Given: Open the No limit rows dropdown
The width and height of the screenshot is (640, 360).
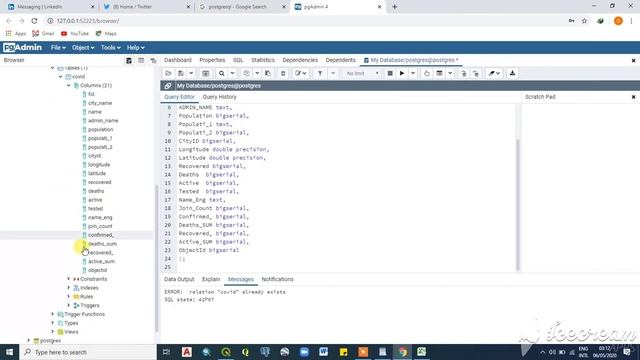Looking at the screenshot, I should pos(362,73).
